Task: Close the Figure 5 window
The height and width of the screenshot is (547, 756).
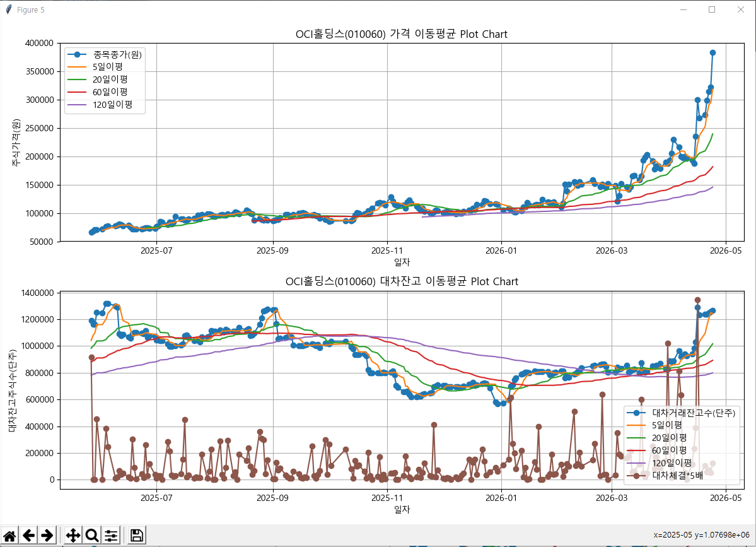Action: [x=741, y=9]
